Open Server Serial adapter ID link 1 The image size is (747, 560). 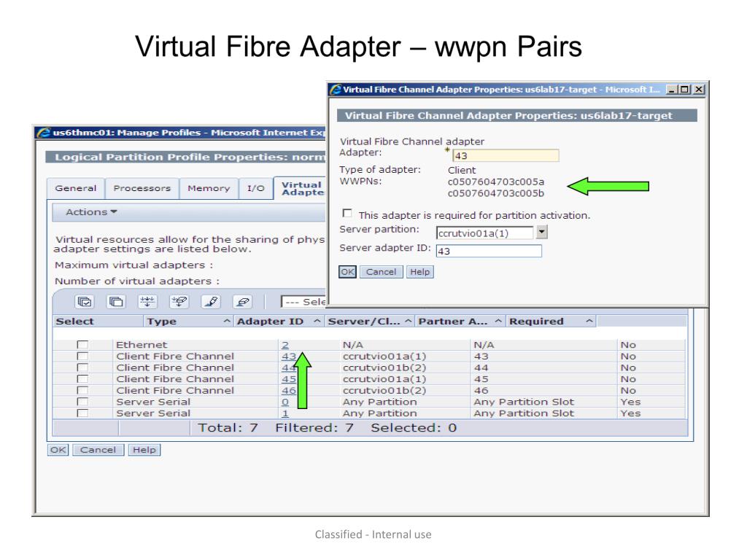285,413
